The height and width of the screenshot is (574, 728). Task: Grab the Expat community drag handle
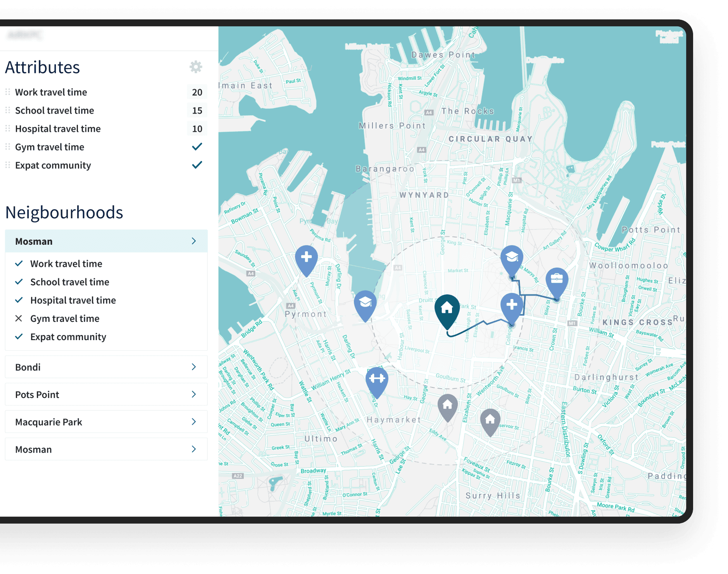coord(8,165)
